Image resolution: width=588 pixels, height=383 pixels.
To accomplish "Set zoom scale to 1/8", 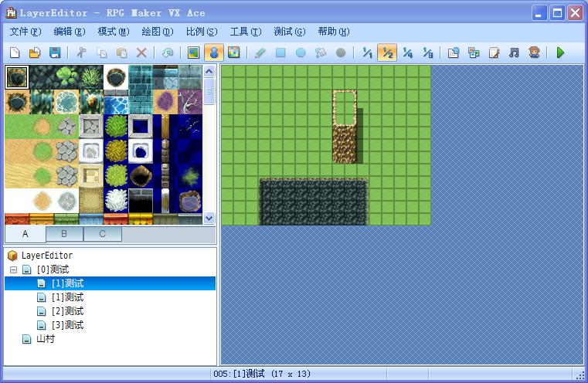I will click(x=427, y=53).
